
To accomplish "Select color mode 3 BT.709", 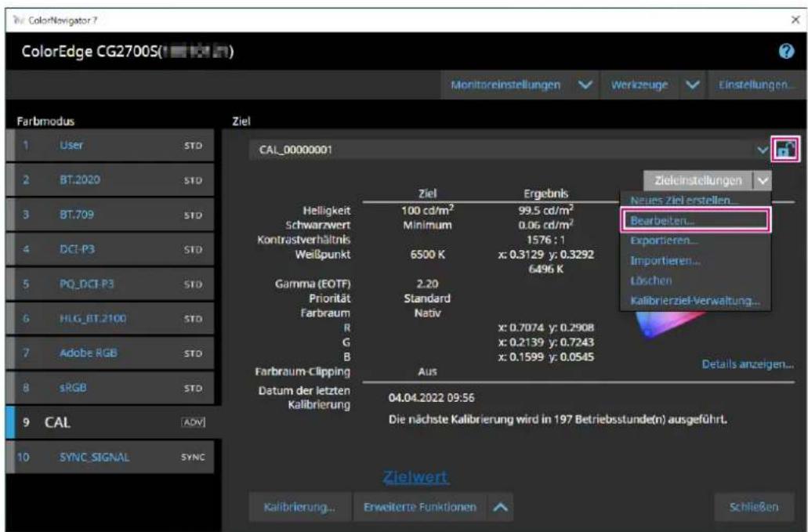I will [111, 214].
